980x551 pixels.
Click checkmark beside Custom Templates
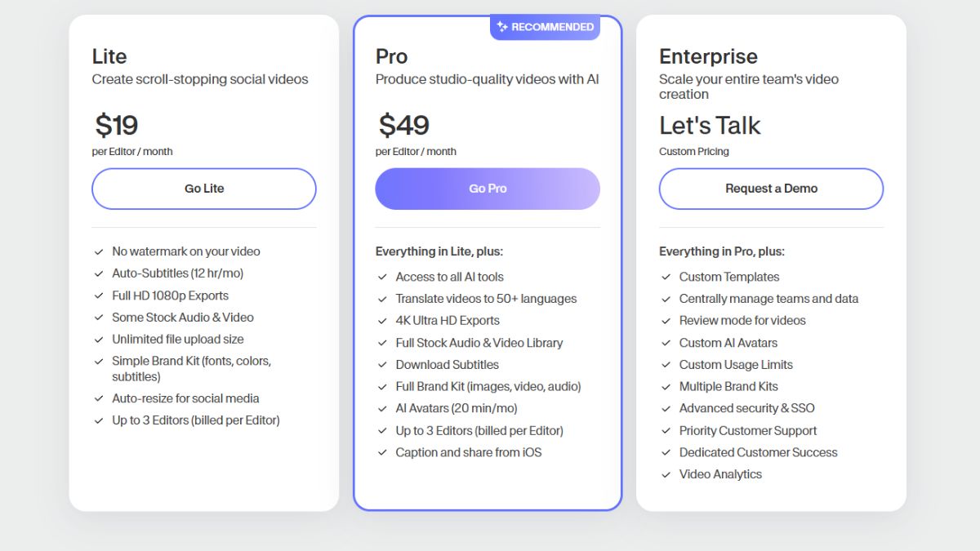(666, 278)
